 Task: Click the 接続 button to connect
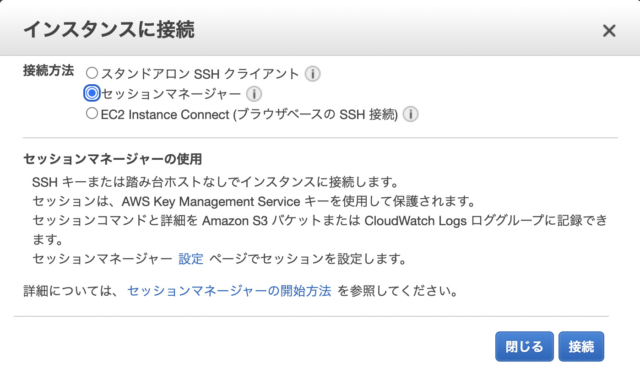coord(581,346)
